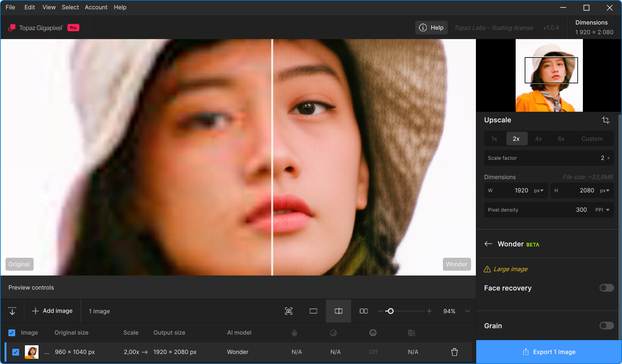Click the crop tool icon beside Upscale
This screenshot has width=622, height=364.
pos(606,120)
